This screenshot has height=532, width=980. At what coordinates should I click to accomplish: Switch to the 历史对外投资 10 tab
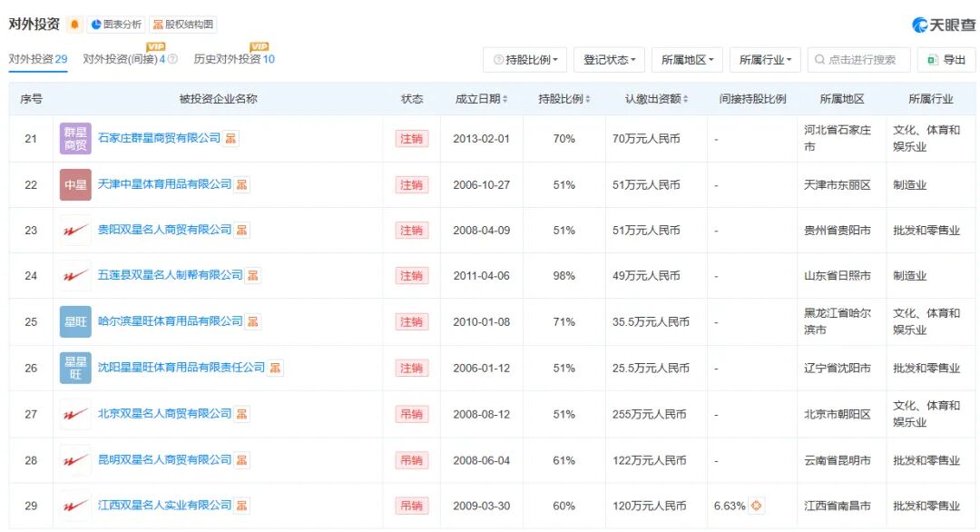click(x=234, y=59)
